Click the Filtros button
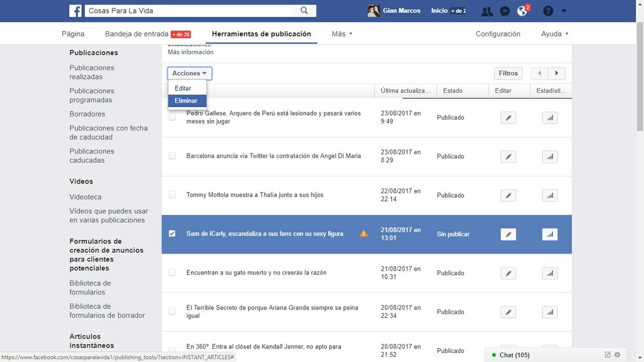 (x=507, y=73)
